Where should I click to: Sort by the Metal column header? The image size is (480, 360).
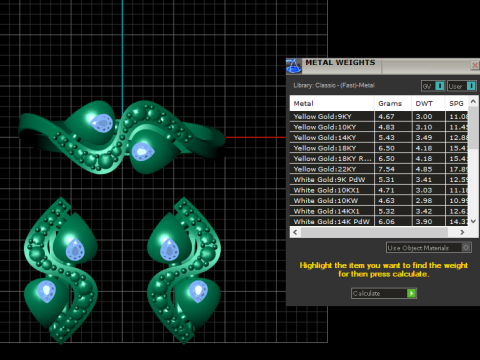tap(332, 103)
